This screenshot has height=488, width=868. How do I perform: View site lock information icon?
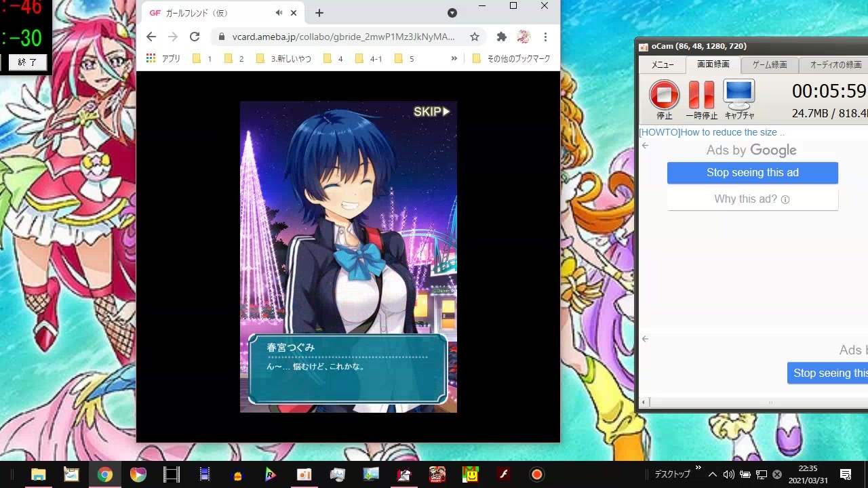point(221,37)
